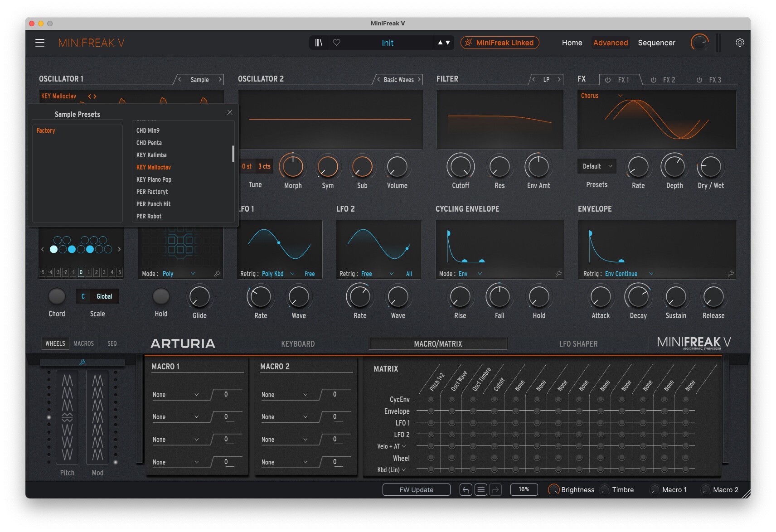
Task: Click the Sample Presets list scrollbar
Action: pos(233,154)
